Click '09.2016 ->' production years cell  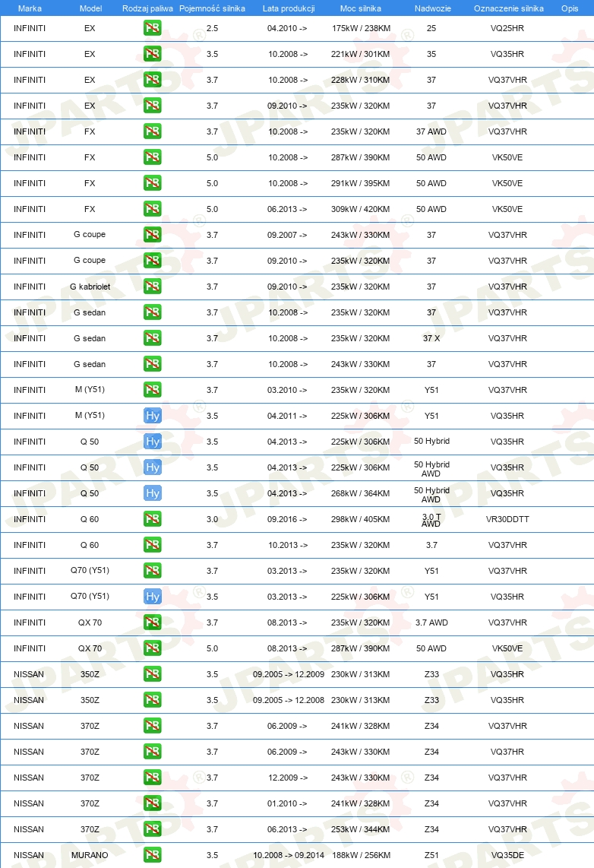tap(287, 518)
